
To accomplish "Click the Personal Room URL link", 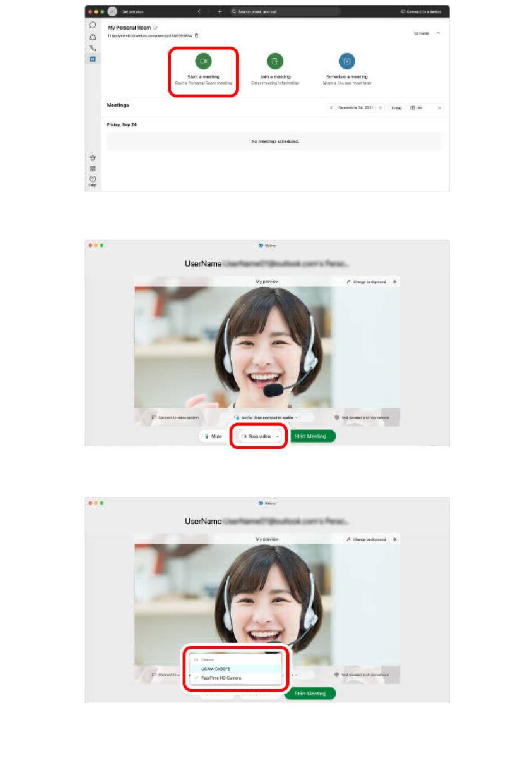I will click(150, 35).
